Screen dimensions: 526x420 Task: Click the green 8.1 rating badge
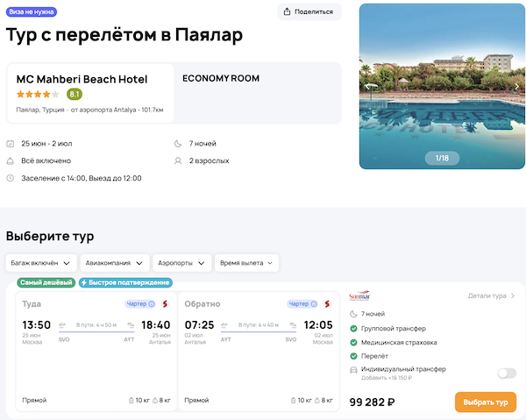pos(75,94)
